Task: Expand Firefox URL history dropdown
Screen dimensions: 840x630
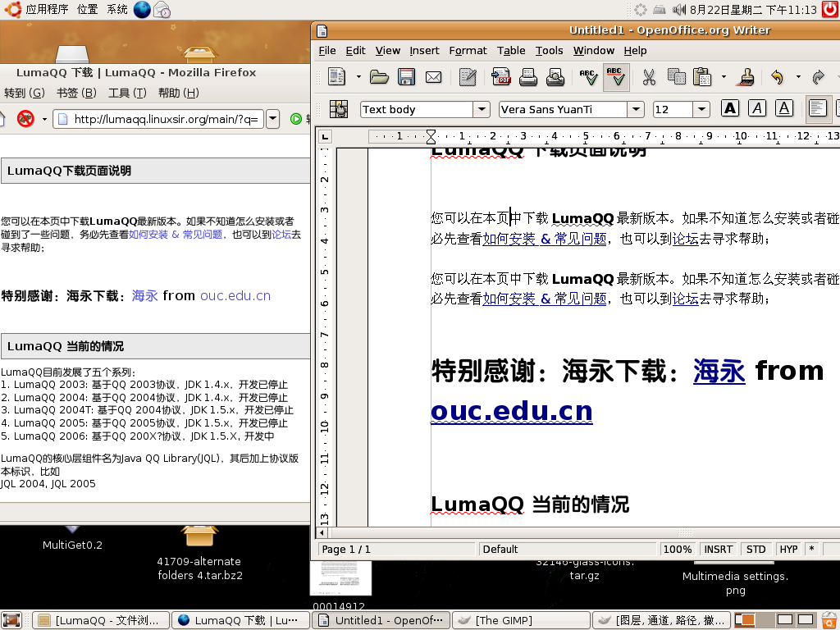Action: 272,118
